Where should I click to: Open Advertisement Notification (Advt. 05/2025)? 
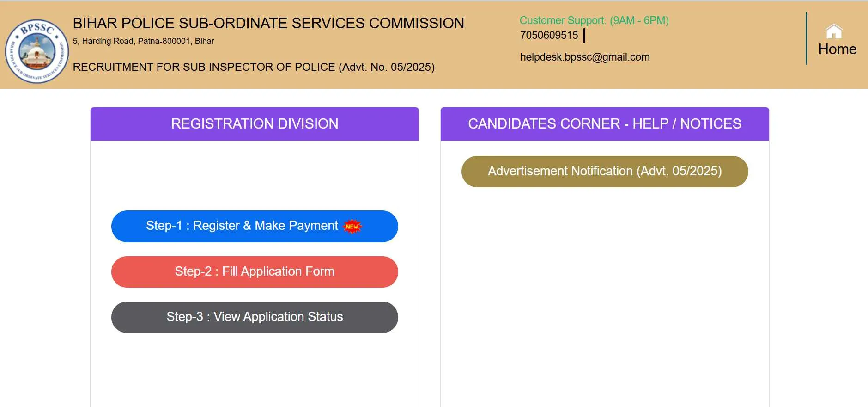click(604, 171)
